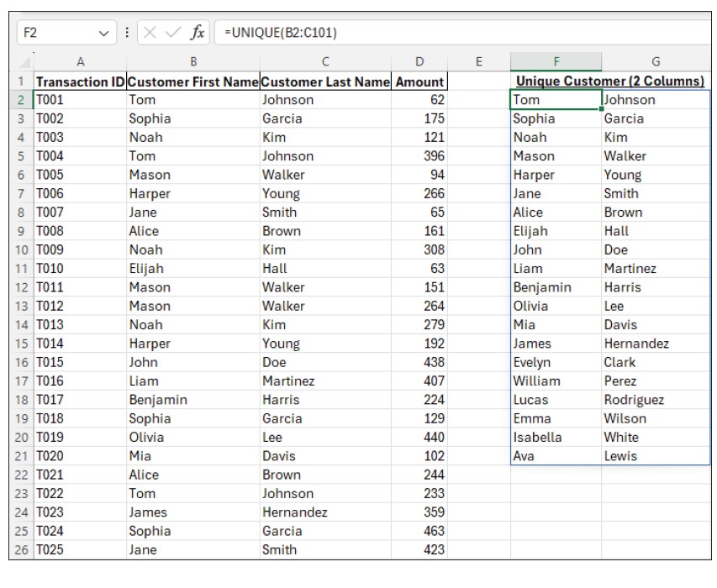
Task: Select cell containing T013
Action: 80,325
